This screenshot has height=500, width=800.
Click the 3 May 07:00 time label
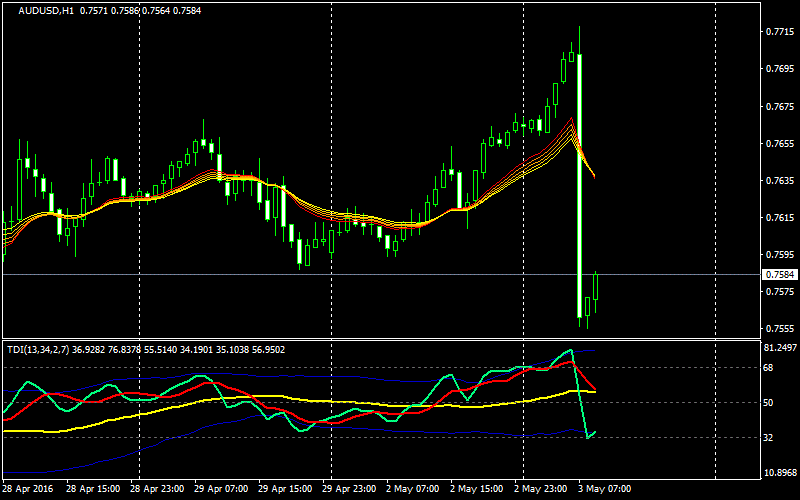(606, 490)
